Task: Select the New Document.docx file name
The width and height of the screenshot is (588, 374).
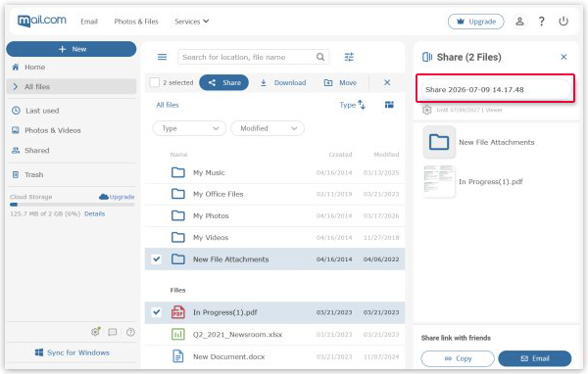Action: click(228, 356)
